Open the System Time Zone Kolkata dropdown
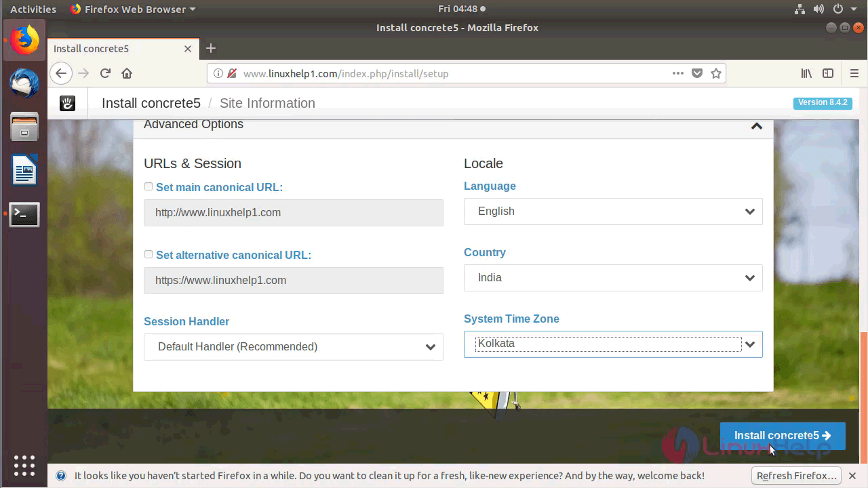868x488 pixels. click(613, 344)
